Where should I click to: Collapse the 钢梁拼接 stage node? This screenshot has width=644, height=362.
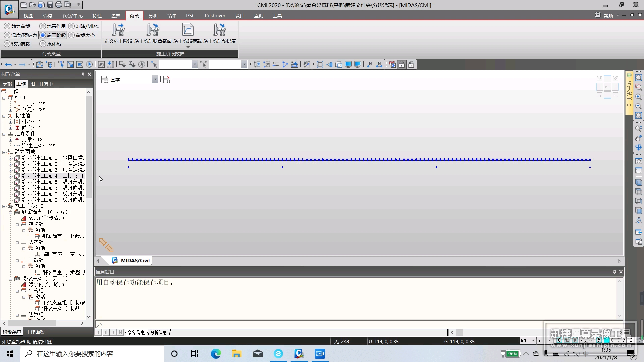click(10, 279)
